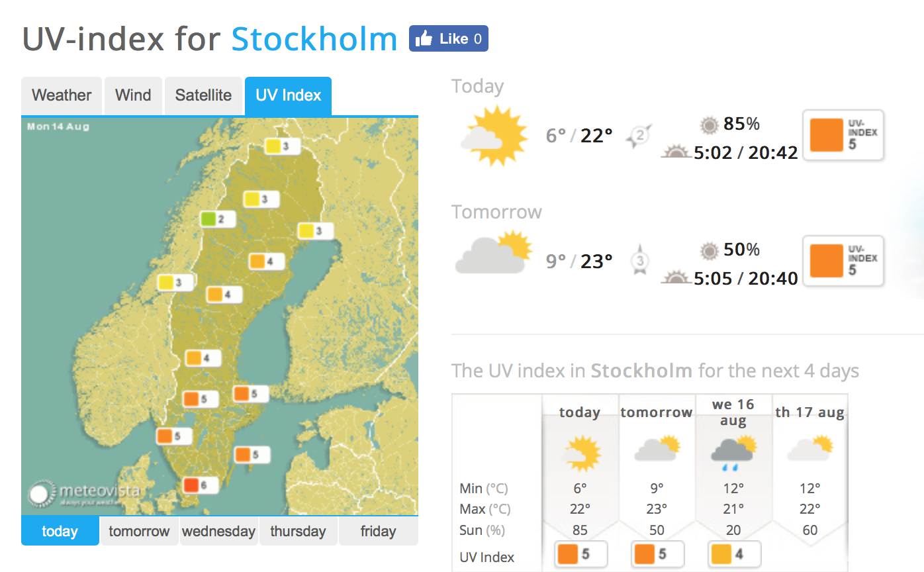Click the green UV 2 marker on the map
This screenshot has width=924, height=572.
click(219, 219)
